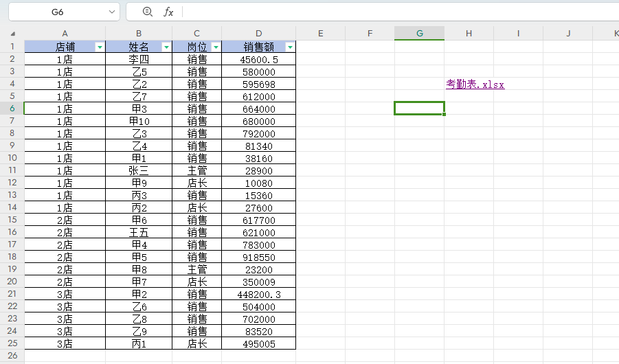The height and width of the screenshot is (364, 619).
Task: Click header cell 店铺
Action: (x=65, y=47)
